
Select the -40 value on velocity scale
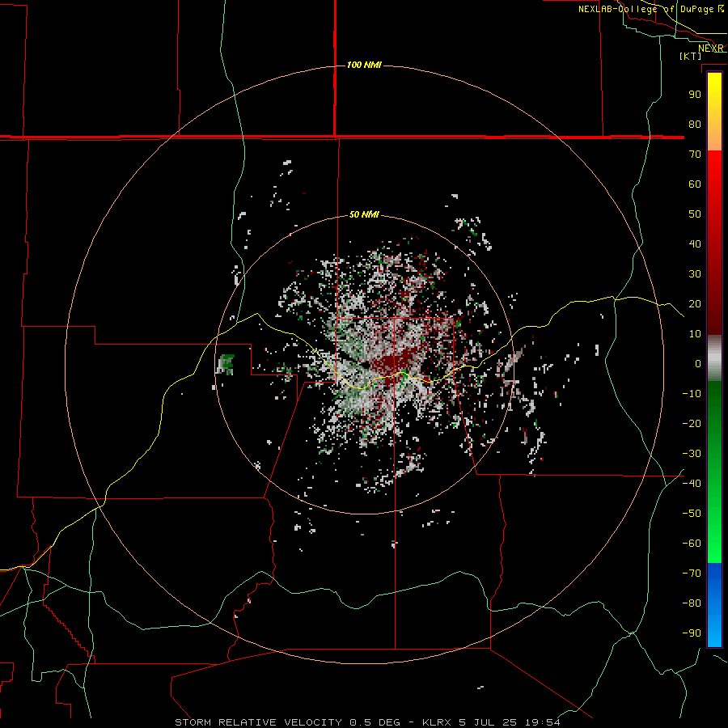click(x=692, y=484)
